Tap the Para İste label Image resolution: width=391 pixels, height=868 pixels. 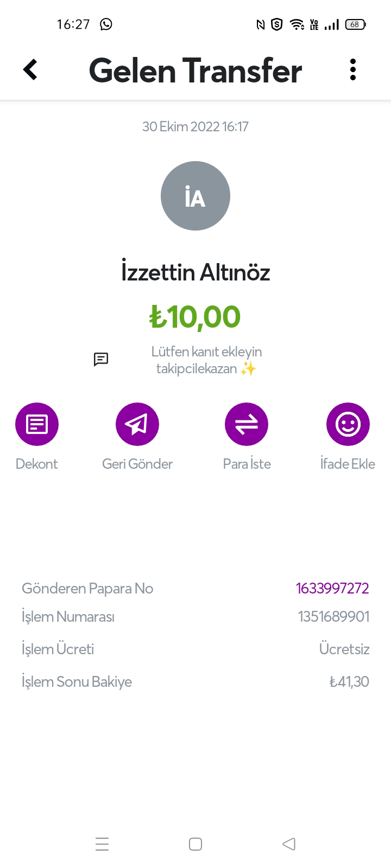[247, 464]
